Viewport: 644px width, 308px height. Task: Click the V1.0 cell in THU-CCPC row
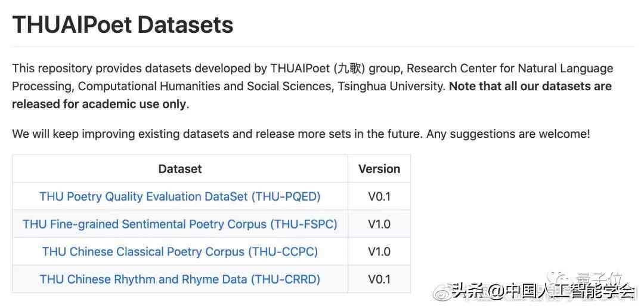(x=379, y=251)
